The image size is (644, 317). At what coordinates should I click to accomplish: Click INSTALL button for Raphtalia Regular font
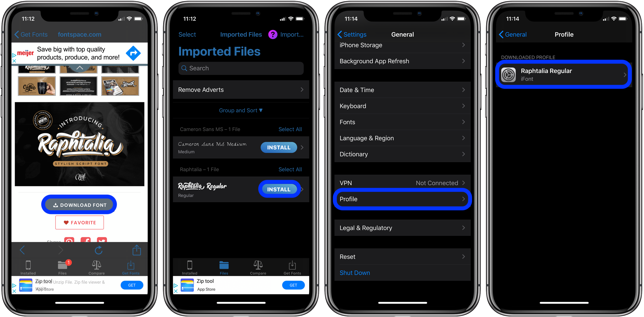click(x=279, y=189)
